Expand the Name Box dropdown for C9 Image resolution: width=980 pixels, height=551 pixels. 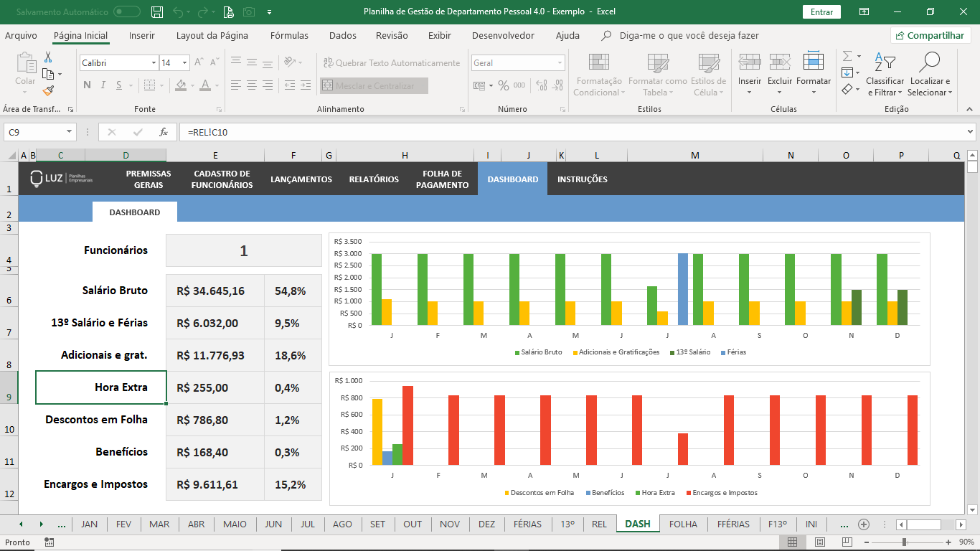(x=70, y=132)
